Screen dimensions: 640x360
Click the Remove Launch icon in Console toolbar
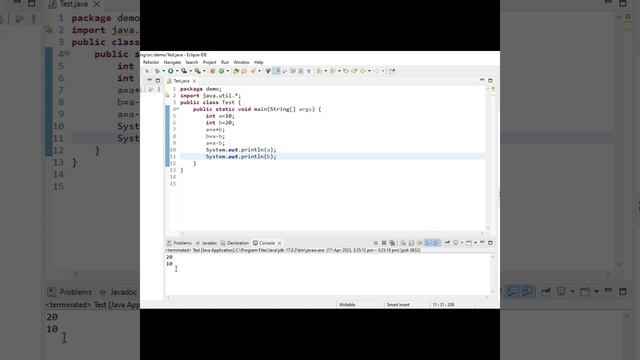pyautogui.click(x=384, y=243)
